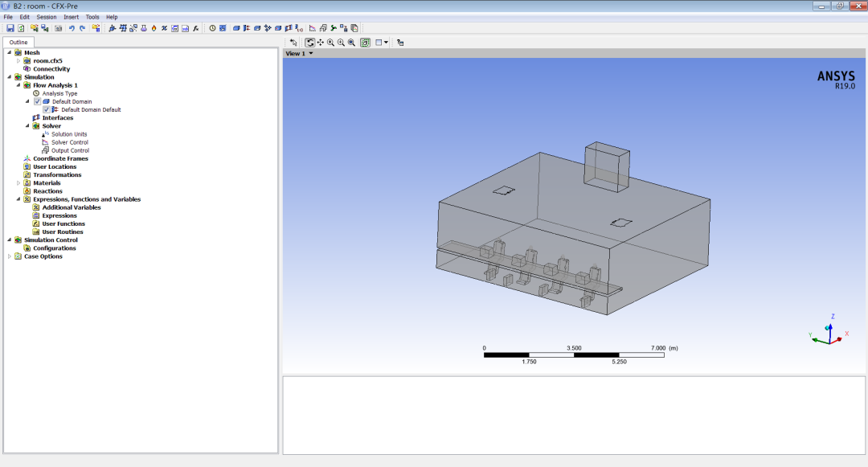Collapse the Solver node
This screenshot has height=467, width=868.
coord(27,125)
